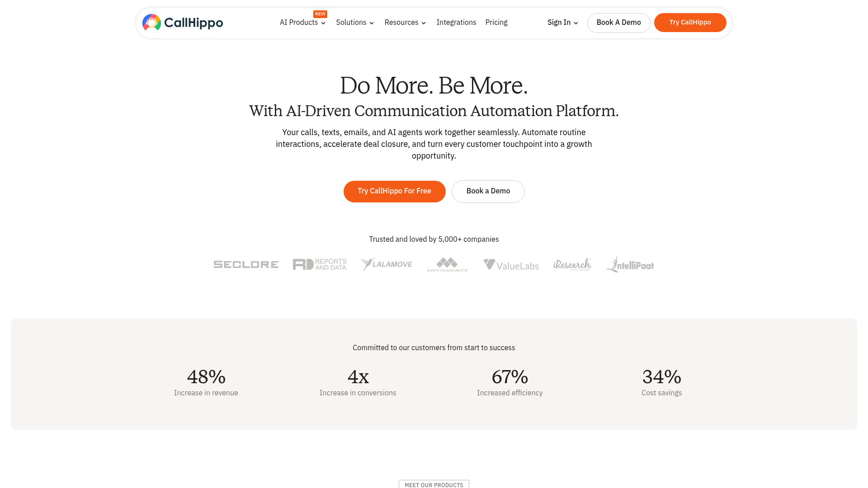Go to the Pricing page
868x488 pixels.
(496, 22)
